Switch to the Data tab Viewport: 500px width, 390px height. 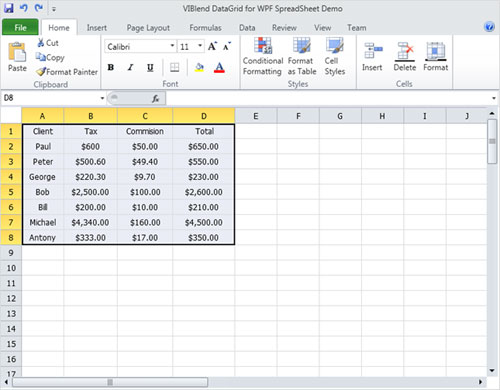(247, 28)
